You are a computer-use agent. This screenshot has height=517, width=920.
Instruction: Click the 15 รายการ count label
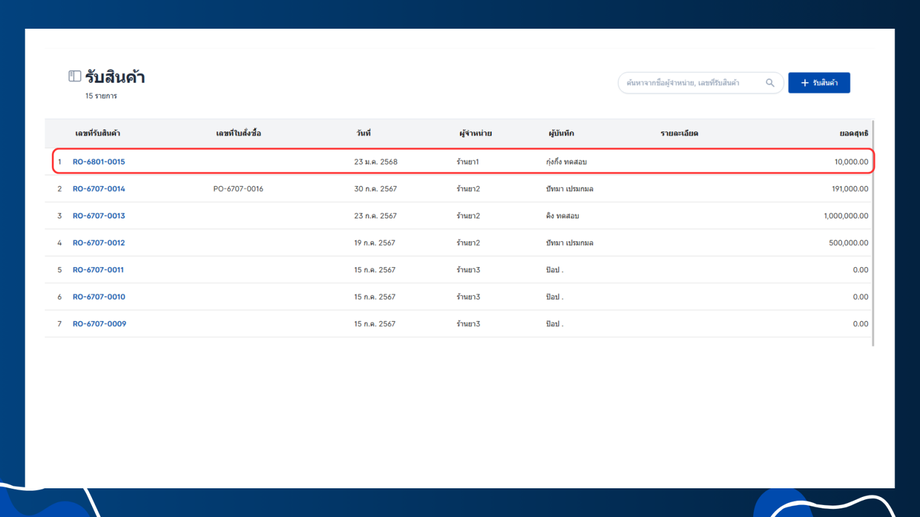(x=101, y=96)
